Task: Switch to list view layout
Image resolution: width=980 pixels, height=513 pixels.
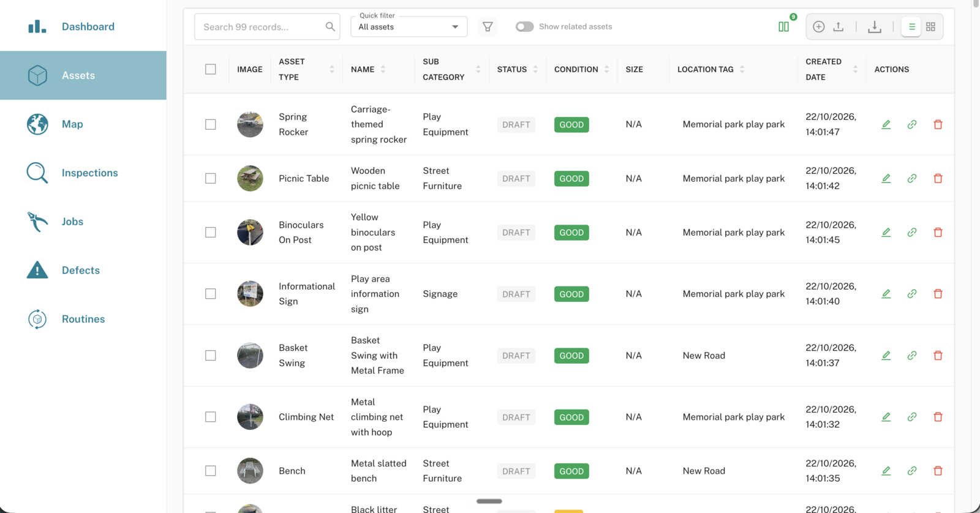Action: pyautogui.click(x=911, y=26)
